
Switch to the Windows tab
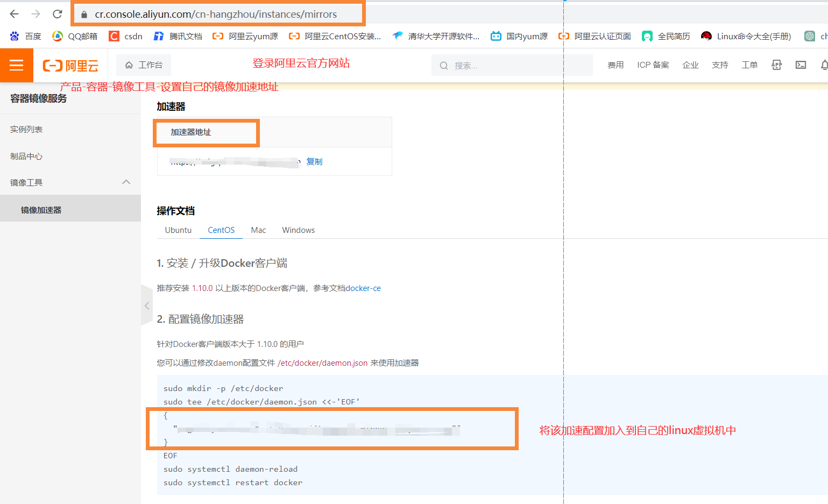coord(299,230)
